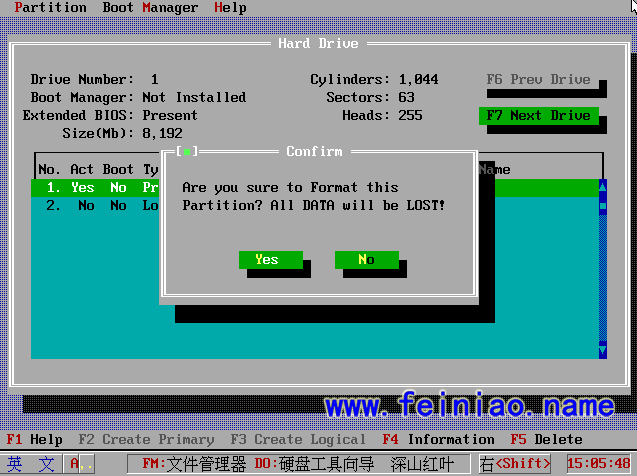Click the Size(Mb) value 8,192
The height and width of the screenshot is (476, 637).
[x=162, y=134]
